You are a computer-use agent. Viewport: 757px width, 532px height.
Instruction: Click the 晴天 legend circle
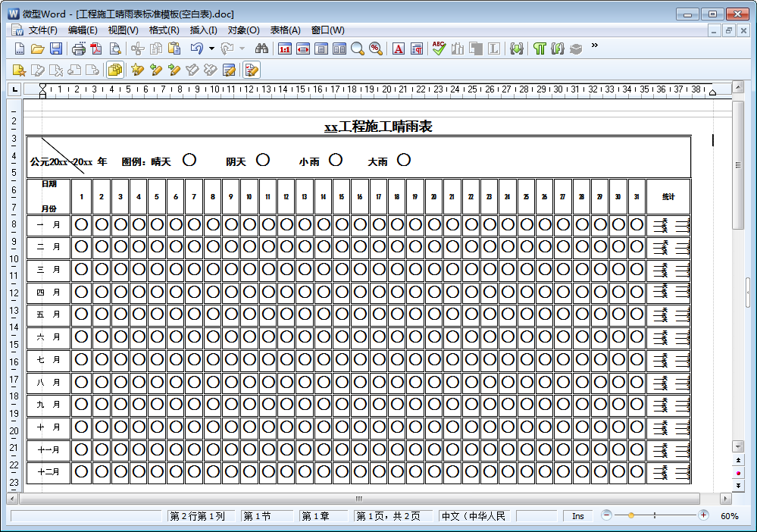[x=189, y=160]
